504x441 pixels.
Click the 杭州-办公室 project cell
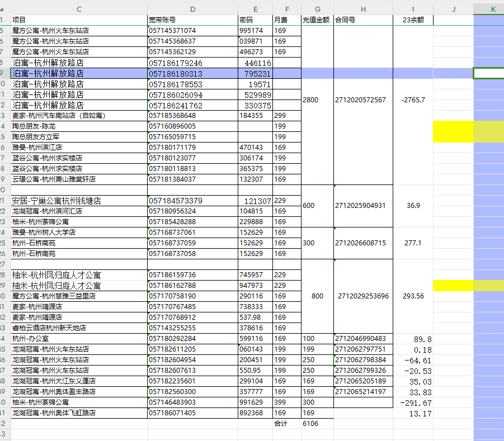coord(79,339)
